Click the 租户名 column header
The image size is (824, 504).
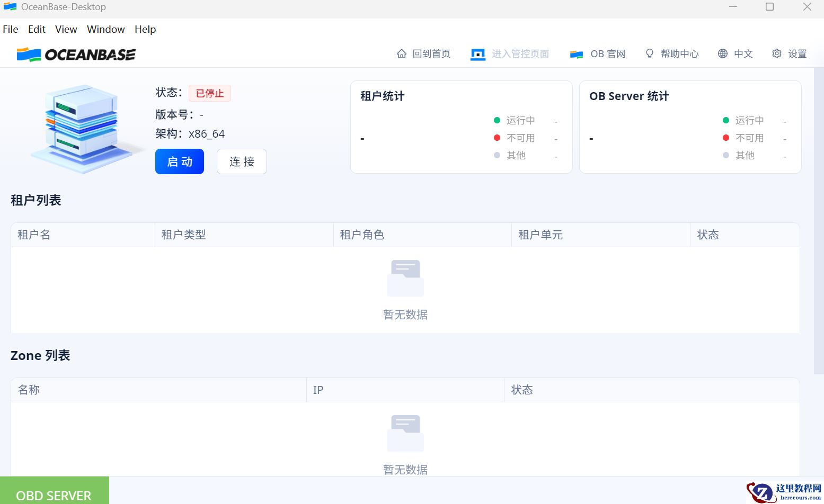(34, 235)
